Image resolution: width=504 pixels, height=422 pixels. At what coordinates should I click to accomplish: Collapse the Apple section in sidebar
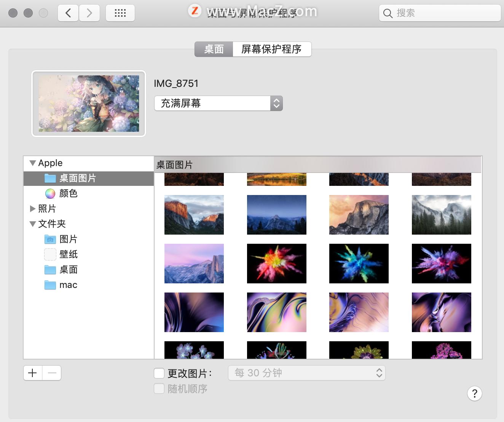(x=32, y=163)
